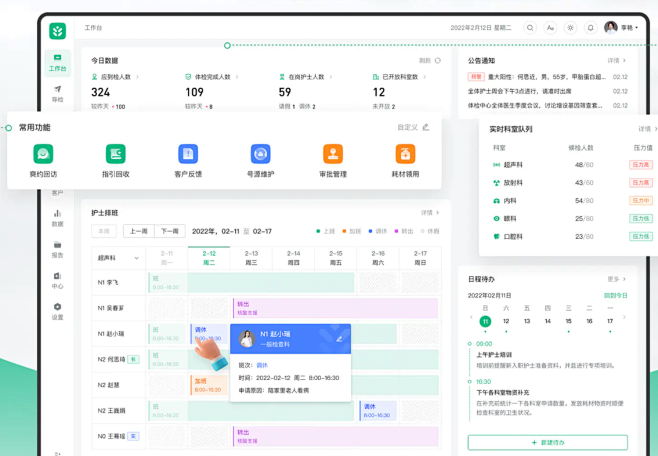Click the edit pencil on 赵小瑞 card
Screen dimensions: 658x456
pos(339,339)
